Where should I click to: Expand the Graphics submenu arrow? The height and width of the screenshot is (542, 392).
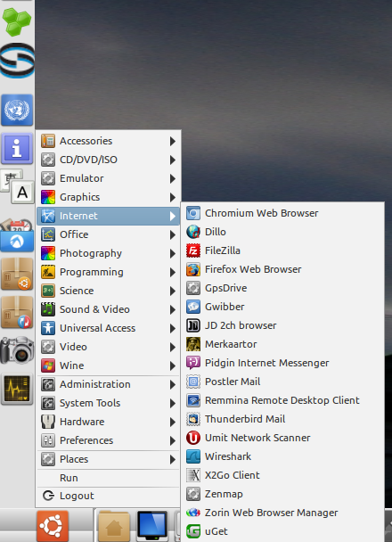click(172, 197)
